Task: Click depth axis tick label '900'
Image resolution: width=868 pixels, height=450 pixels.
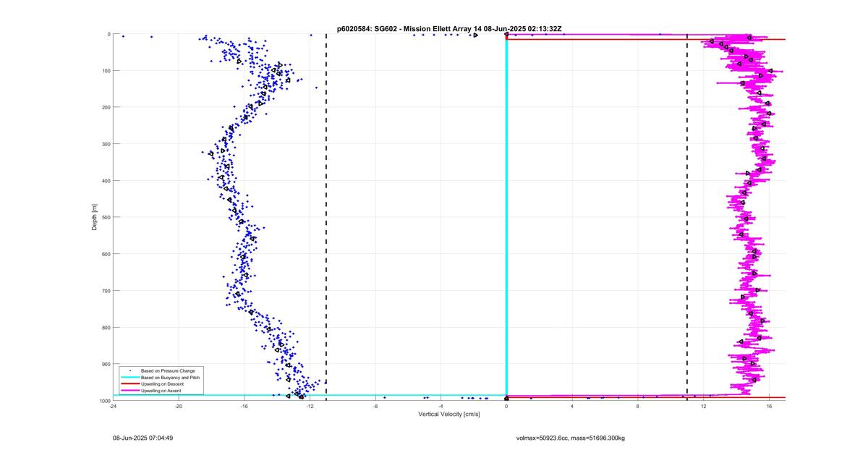Action: coord(106,364)
